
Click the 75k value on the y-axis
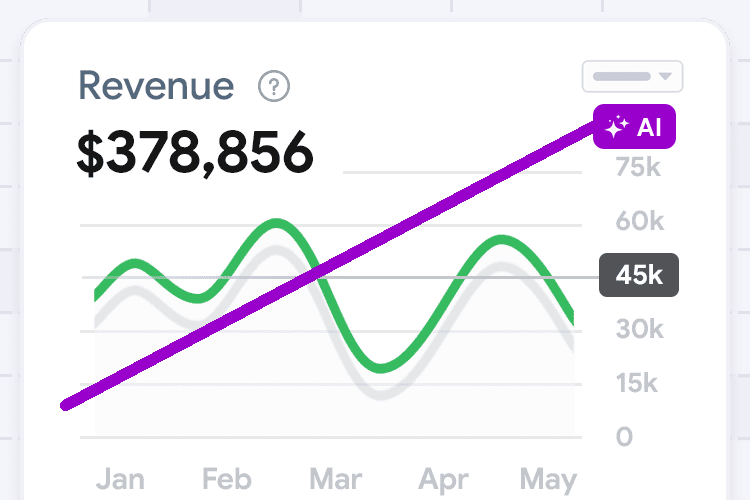[x=638, y=167]
